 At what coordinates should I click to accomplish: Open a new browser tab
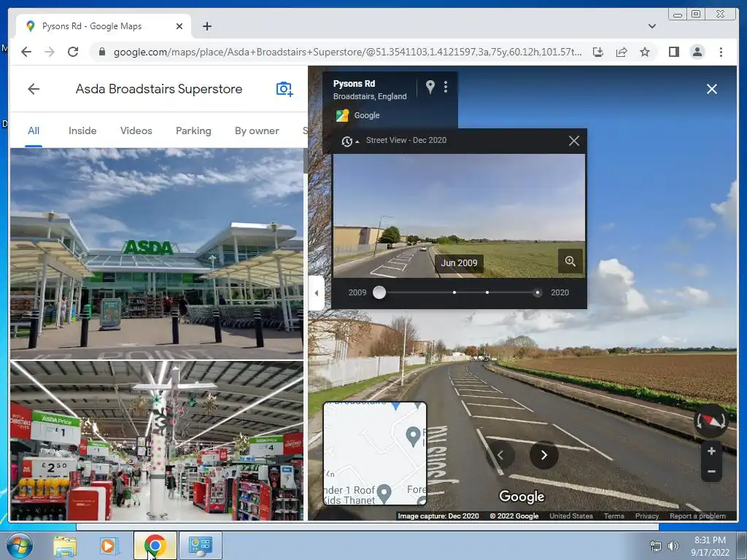point(206,26)
